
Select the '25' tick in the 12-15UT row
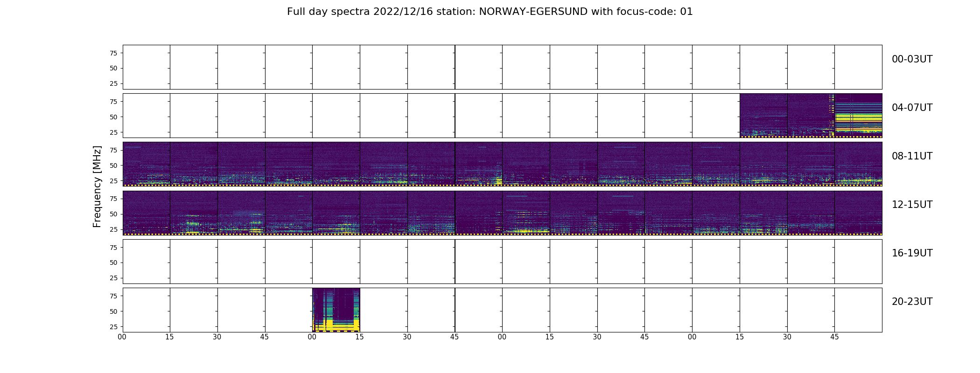click(x=113, y=229)
